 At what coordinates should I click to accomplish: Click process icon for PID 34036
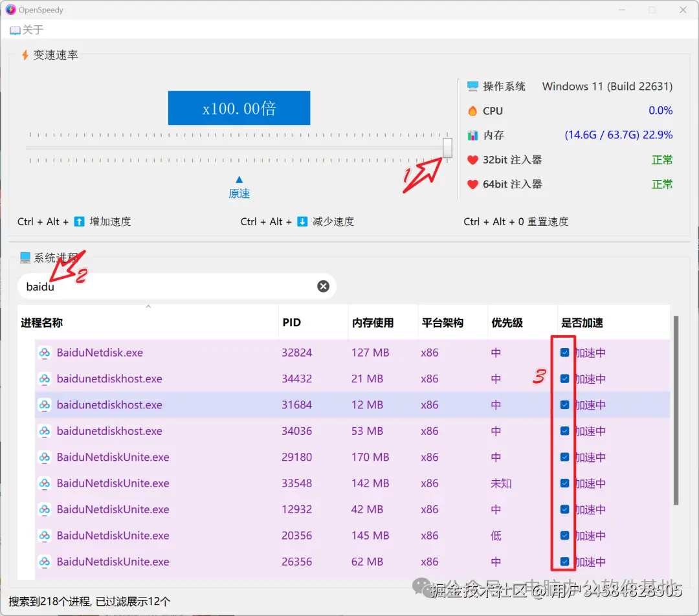pos(44,430)
